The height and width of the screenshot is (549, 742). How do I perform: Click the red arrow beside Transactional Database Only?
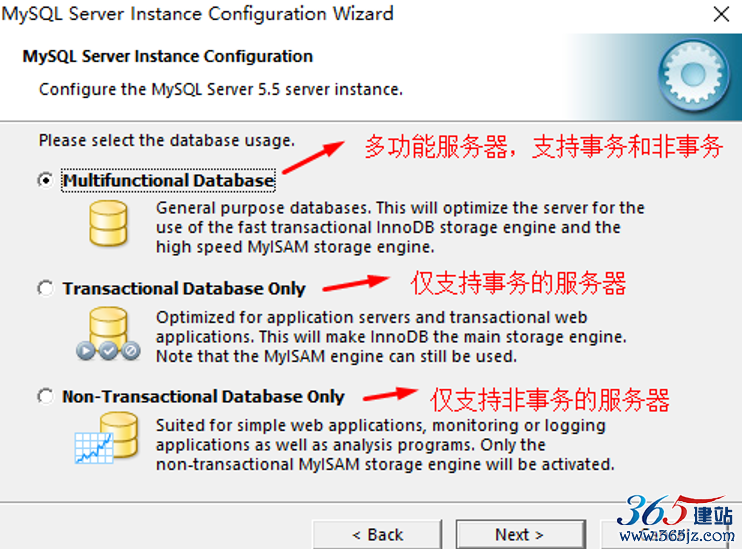tap(356, 283)
